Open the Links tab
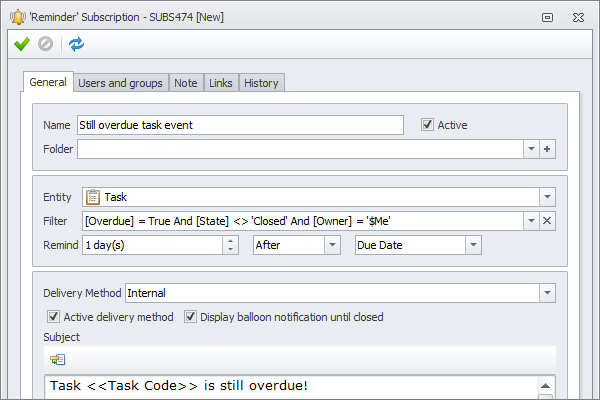600x400 pixels. click(x=220, y=83)
